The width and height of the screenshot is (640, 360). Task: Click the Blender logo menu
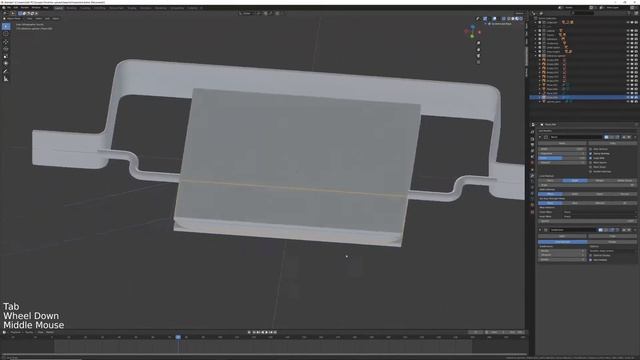tap(4, 7)
